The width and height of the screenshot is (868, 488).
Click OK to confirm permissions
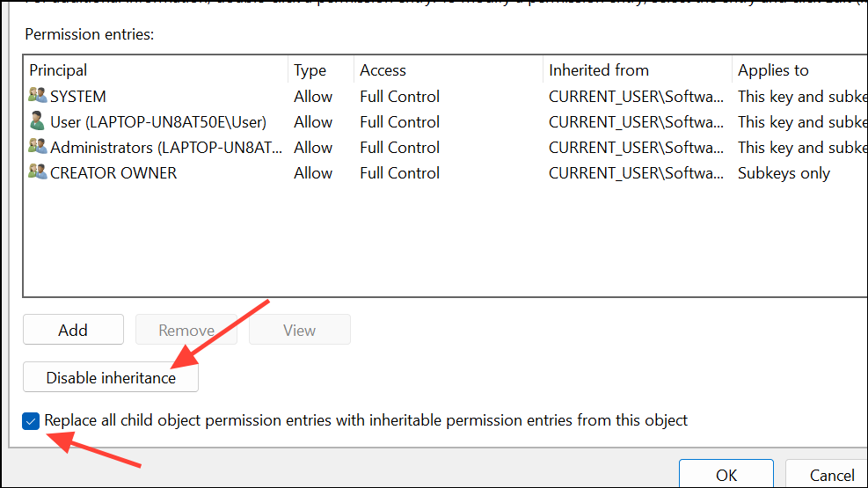tap(726, 475)
